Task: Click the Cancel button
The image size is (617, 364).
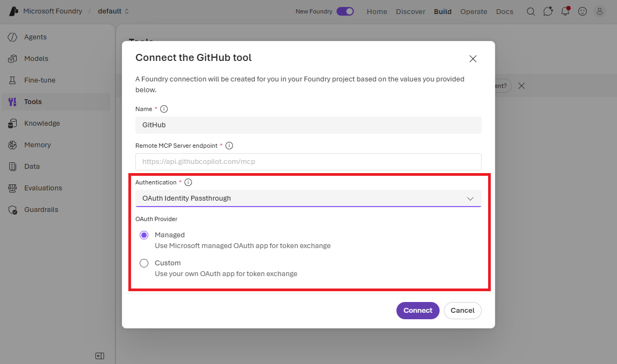Action: tap(463, 311)
